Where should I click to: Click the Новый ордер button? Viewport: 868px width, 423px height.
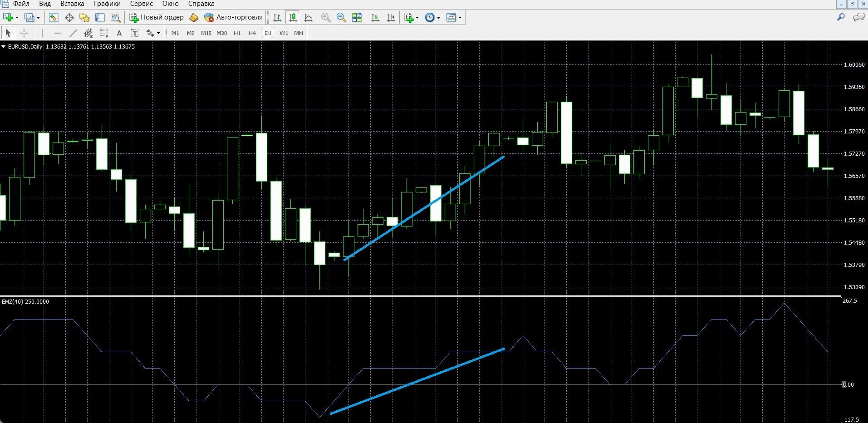pyautogui.click(x=157, y=18)
